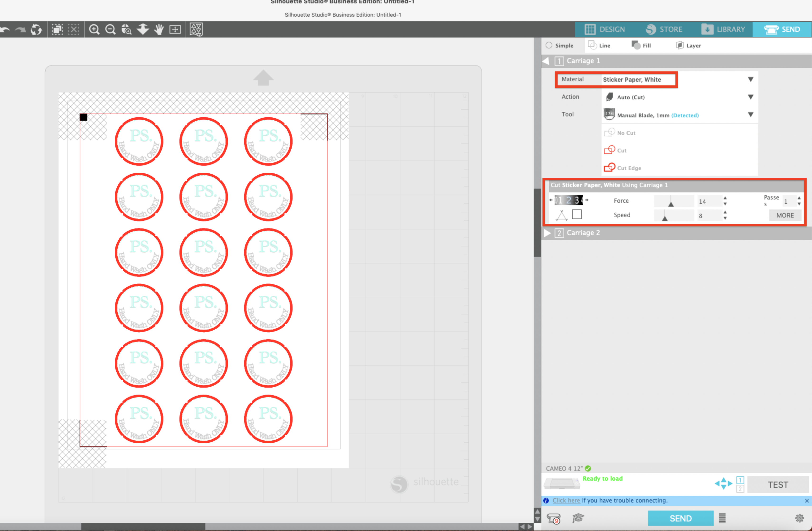Switch to the Layer panel tab
Viewport: 812px width, 531px height.
point(689,45)
